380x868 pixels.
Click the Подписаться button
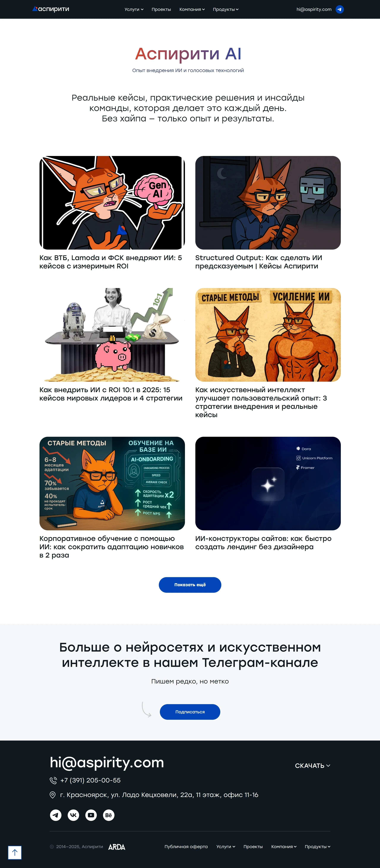pyautogui.click(x=190, y=712)
